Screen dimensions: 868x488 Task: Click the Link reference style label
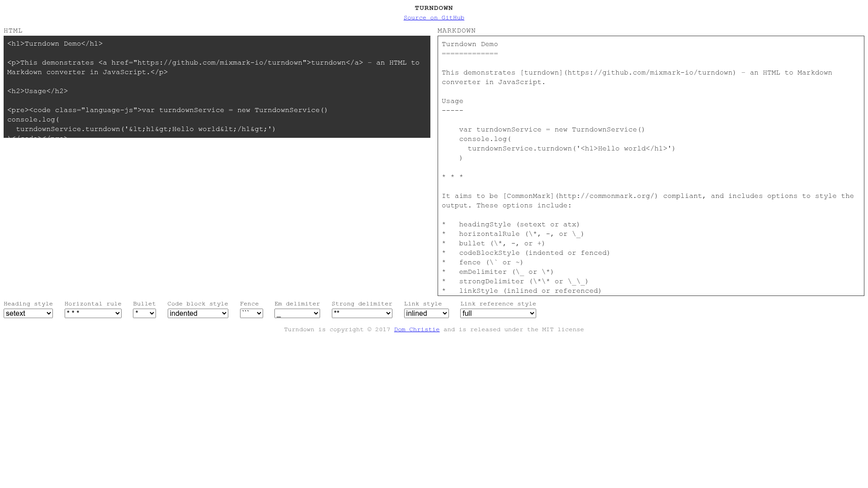tap(498, 304)
